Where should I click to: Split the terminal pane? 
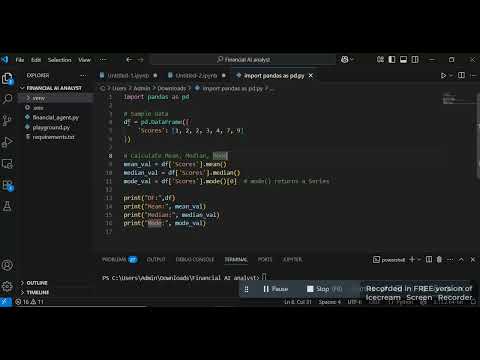click(429, 259)
